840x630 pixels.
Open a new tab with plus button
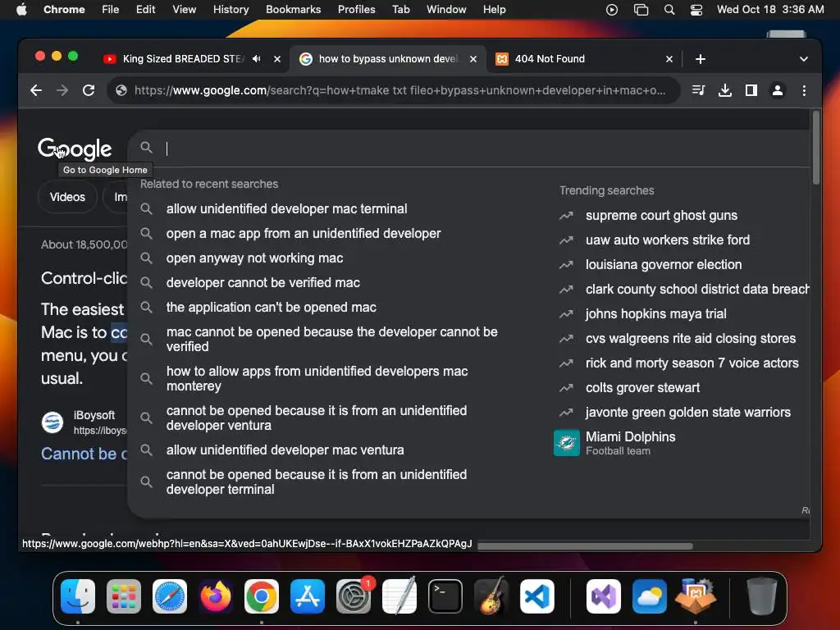tap(701, 59)
